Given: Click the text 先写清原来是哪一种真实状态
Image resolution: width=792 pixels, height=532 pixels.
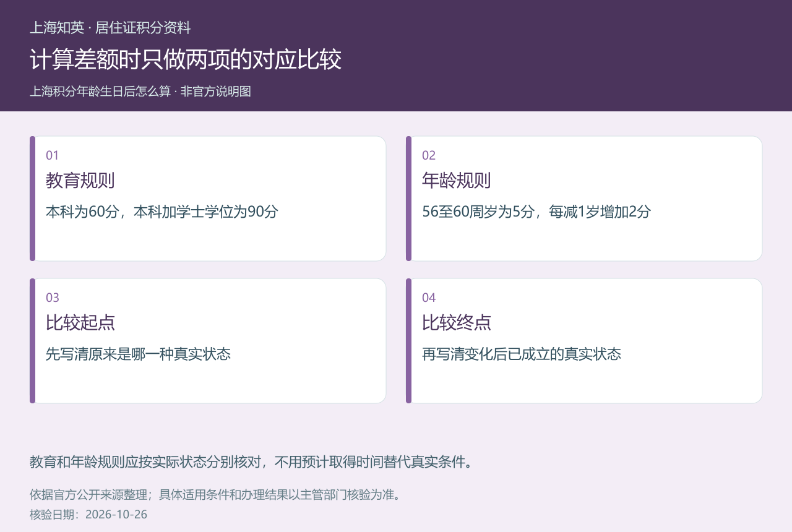Looking at the screenshot, I should coord(139,354).
